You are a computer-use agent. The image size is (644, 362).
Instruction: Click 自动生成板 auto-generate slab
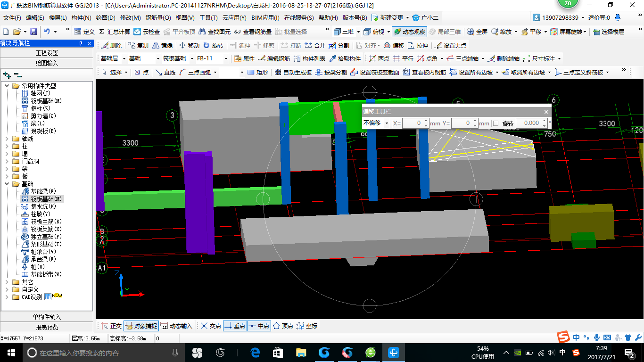(293, 72)
